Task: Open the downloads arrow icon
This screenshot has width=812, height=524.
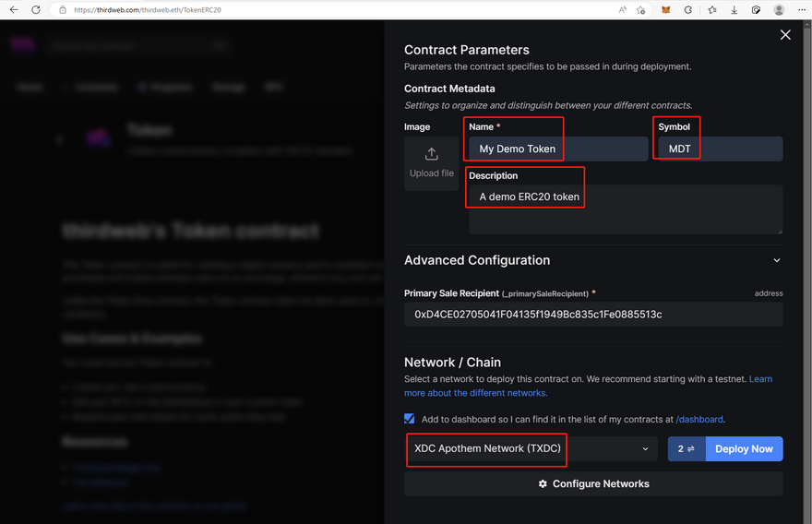Action: click(x=734, y=10)
